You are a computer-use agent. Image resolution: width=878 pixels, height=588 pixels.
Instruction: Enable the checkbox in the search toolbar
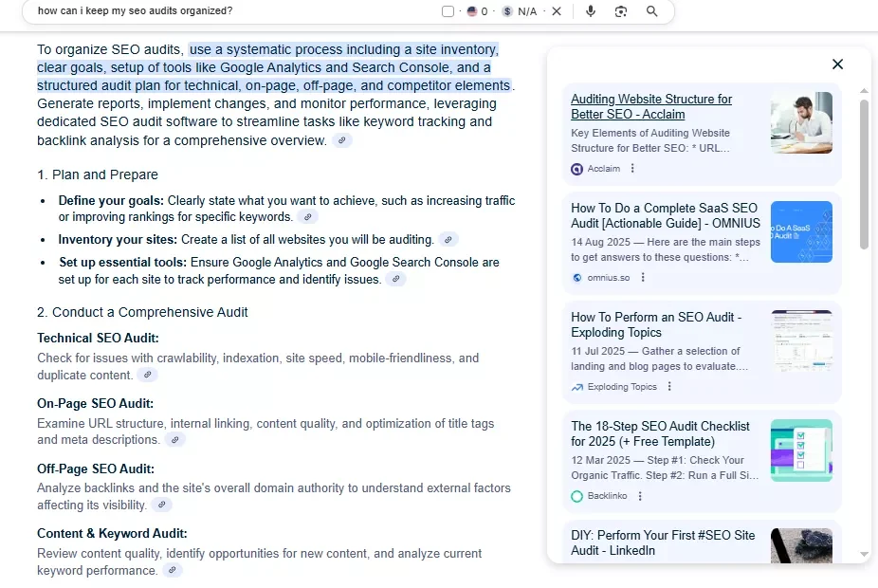[448, 11]
